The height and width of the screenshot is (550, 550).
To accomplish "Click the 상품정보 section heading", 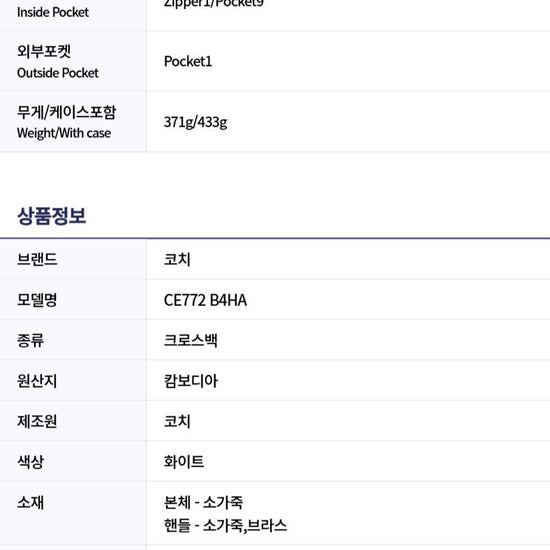I will point(52,216).
